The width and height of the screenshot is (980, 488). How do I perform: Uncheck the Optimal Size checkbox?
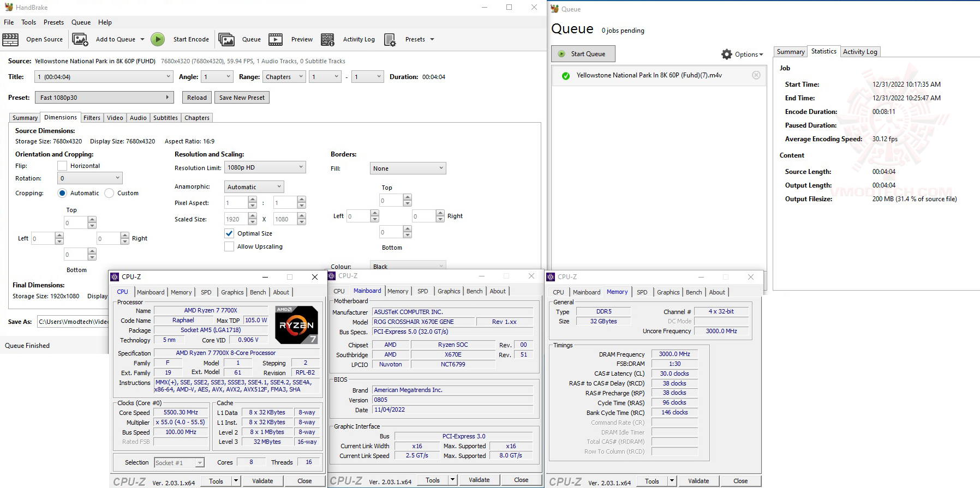pos(229,233)
